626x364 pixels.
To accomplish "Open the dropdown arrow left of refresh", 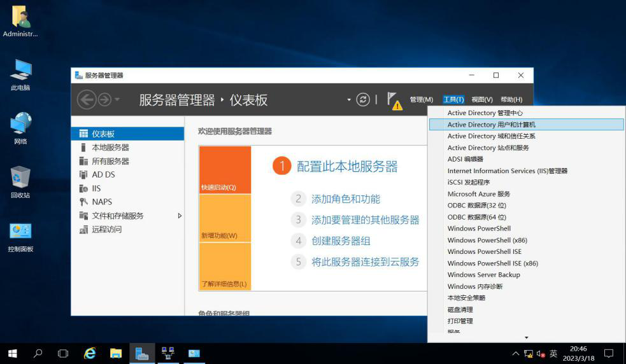I will 349,100.
